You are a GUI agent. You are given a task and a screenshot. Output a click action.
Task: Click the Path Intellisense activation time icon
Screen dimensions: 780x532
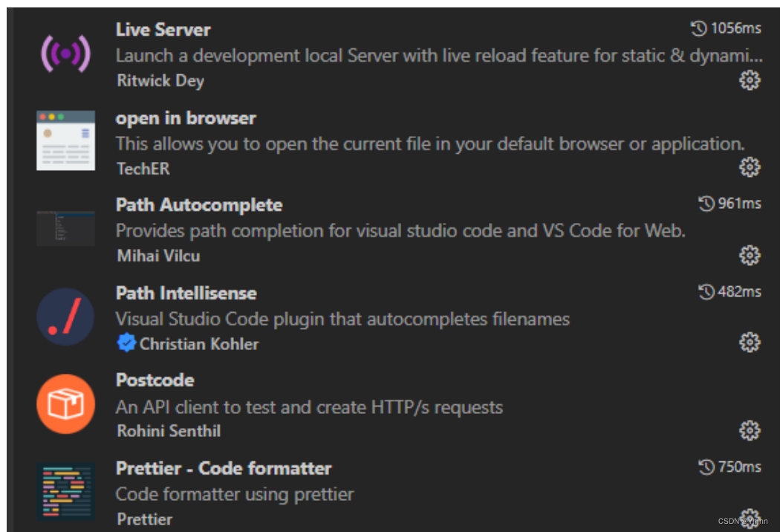point(706,291)
